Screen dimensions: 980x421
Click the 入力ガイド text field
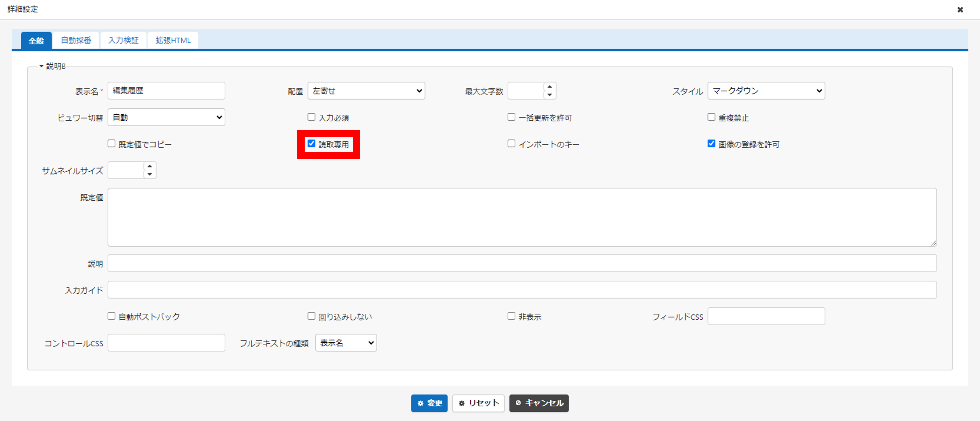tap(522, 290)
